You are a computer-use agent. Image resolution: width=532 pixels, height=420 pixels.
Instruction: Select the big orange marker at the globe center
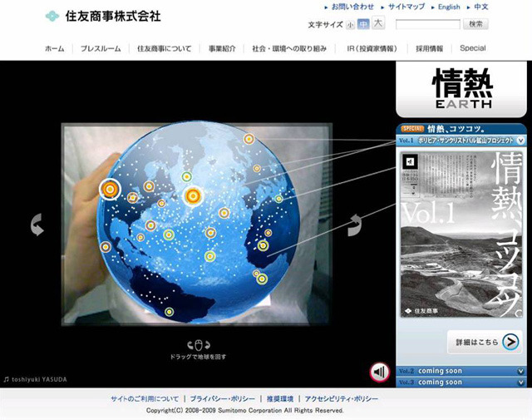[193, 196]
